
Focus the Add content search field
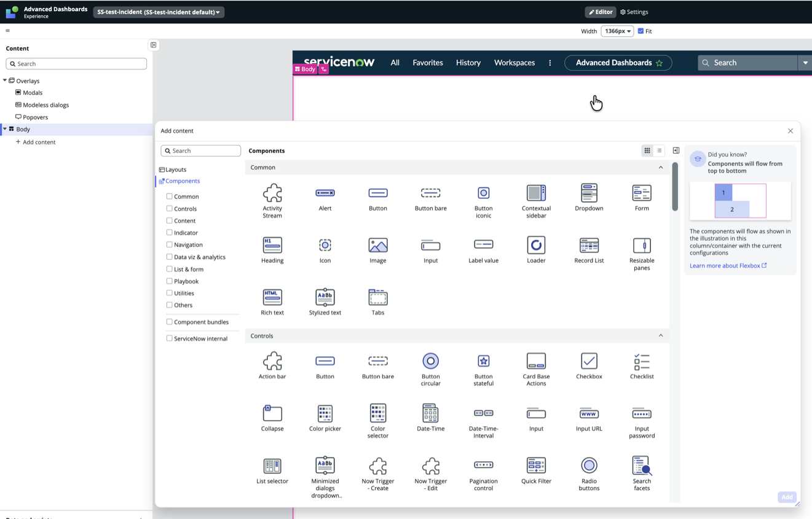click(200, 150)
